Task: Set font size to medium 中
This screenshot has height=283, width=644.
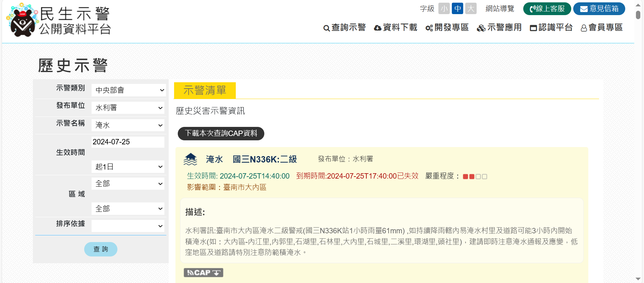Action: (x=458, y=8)
